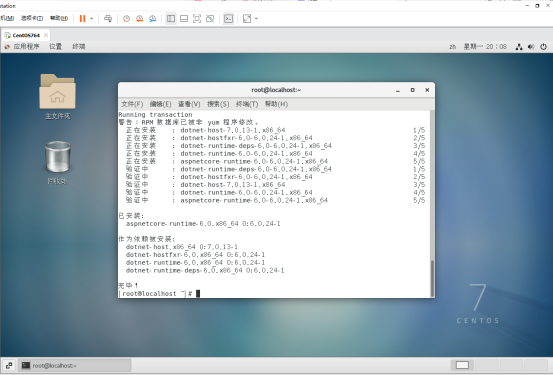Take a snapshot of the VM
Image resolution: width=553 pixels, height=375 pixels.
[126, 19]
